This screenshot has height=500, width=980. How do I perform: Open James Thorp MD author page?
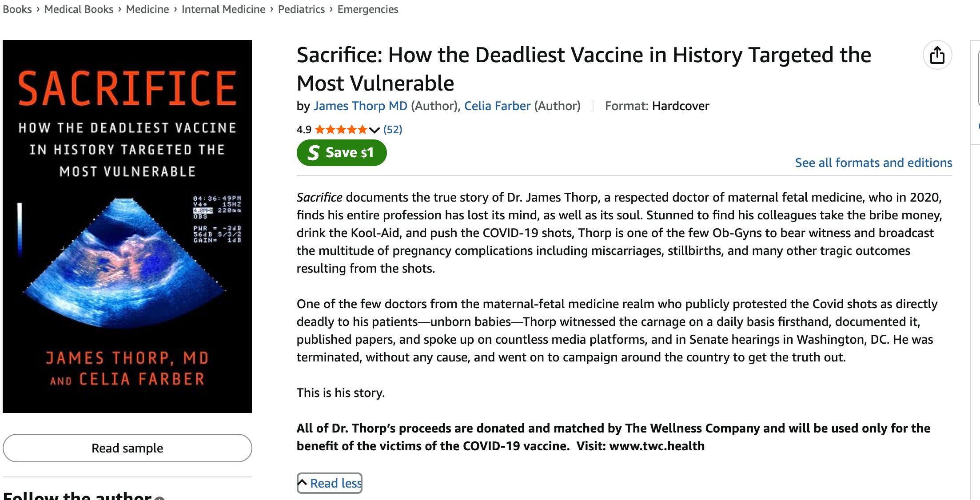point(360,106)
